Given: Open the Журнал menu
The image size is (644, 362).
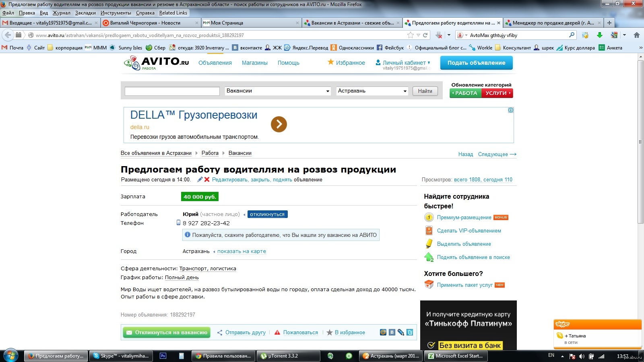Looking at the screenshot, I should coord(61,13).
